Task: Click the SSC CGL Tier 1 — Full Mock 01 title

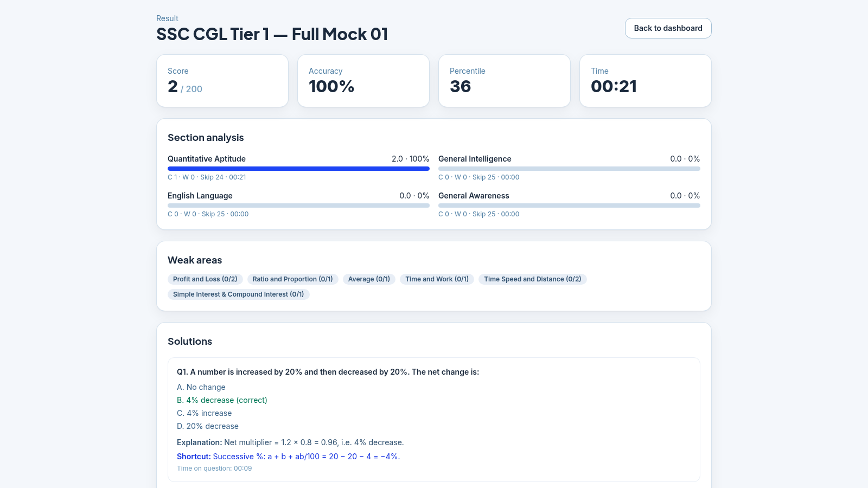Action: tap(272, 34)
